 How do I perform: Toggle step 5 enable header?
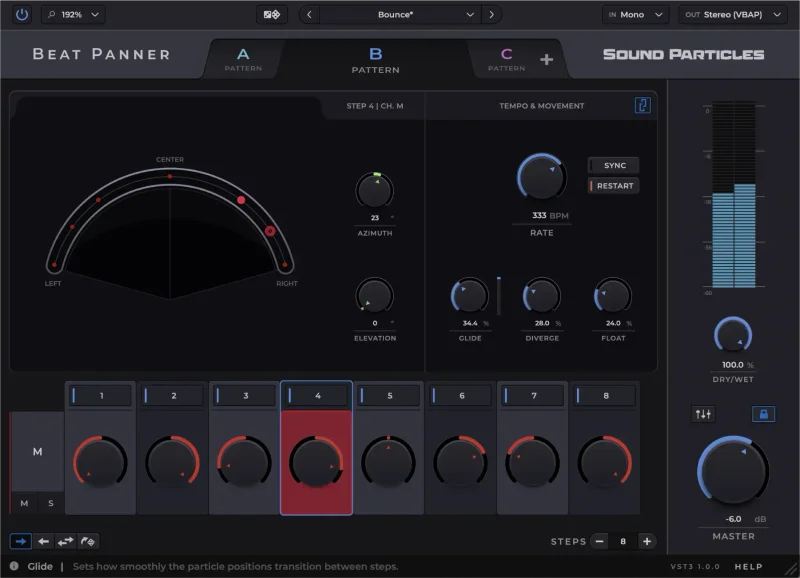coord(389,395)
